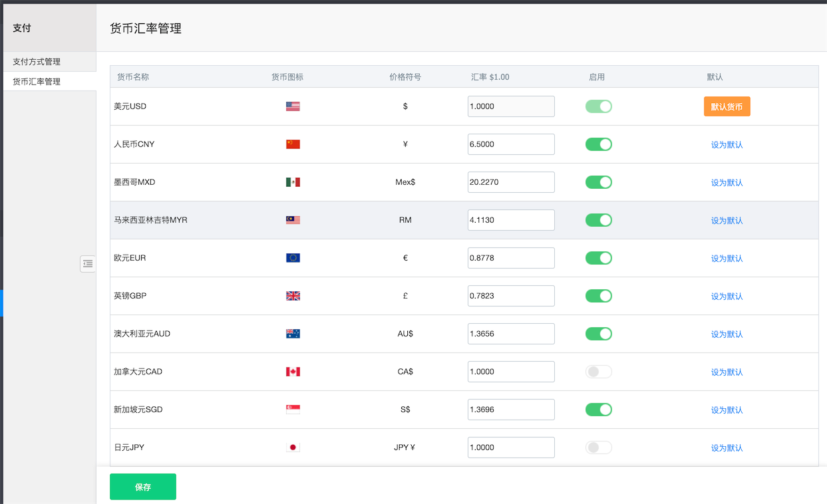Click the Canada flag icon
Image resolution: width=827 pixels, height=504 pixels.
(293, 372)
